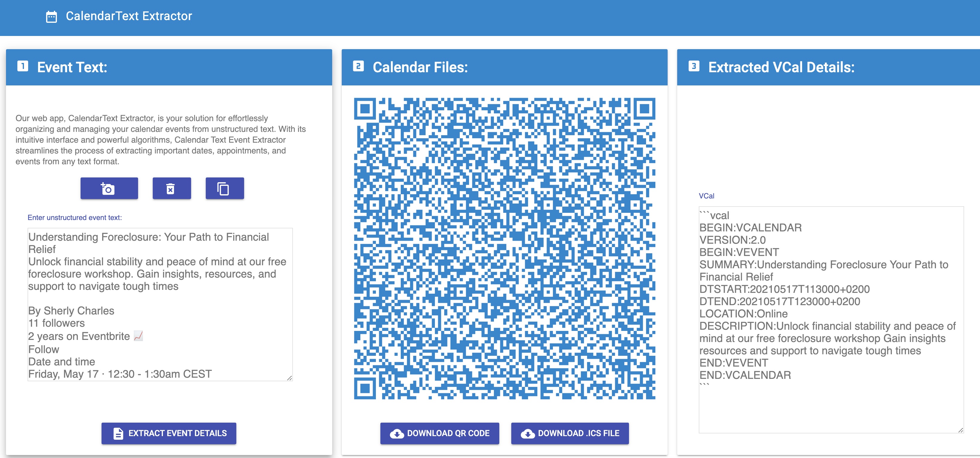
Task: Click the generated QR code image
Action: click(504, 248)
